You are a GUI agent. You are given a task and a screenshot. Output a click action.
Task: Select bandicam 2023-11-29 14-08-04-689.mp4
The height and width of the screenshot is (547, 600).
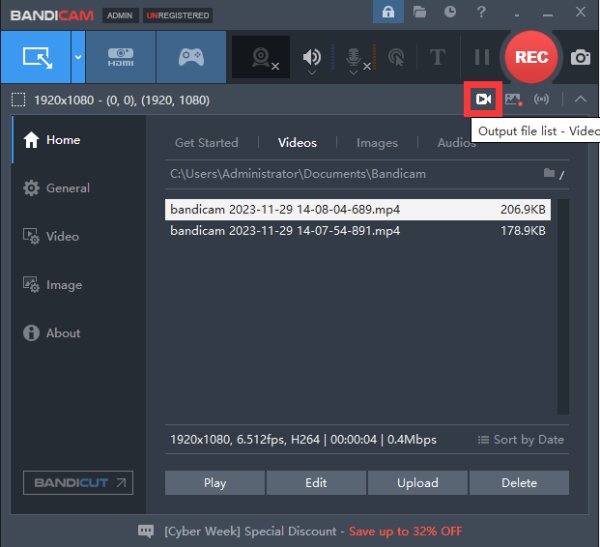[358, 209]
